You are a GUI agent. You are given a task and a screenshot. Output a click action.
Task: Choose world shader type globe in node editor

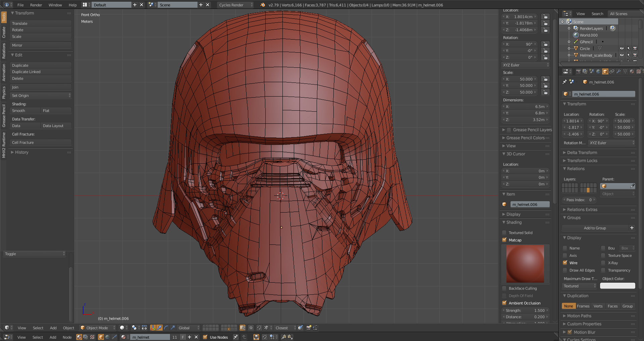point(107,337)
